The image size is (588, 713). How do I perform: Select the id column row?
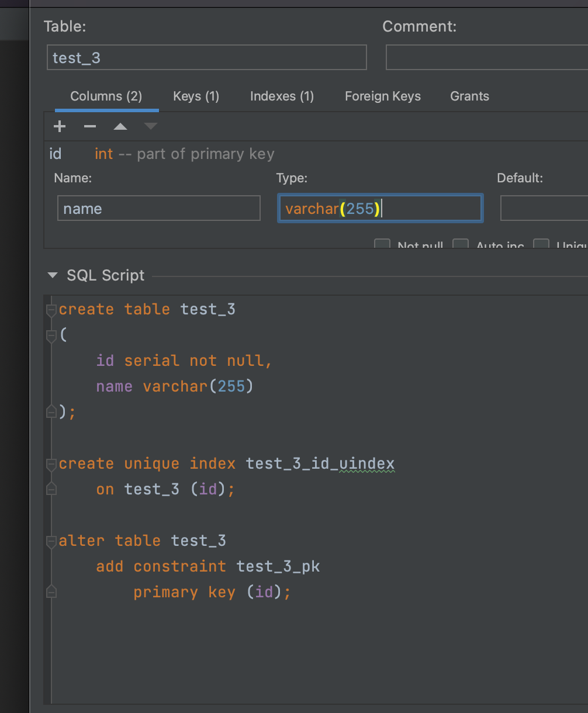coord(117,154)
